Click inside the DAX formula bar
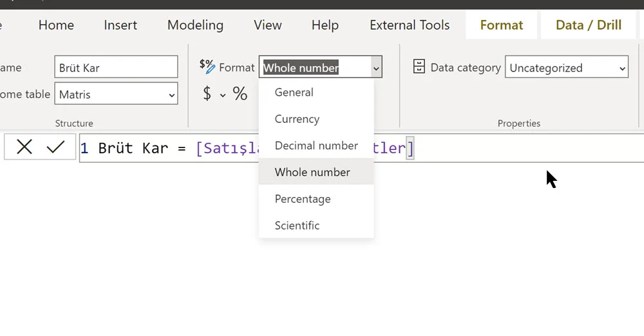 pyautogui.click(x=361, y=148)
